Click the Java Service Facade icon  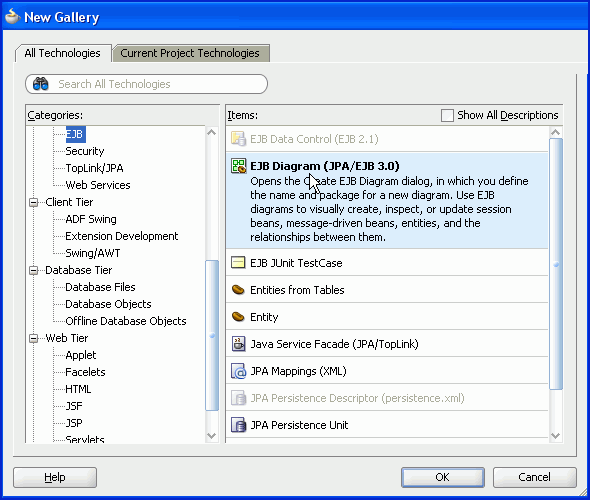[x=238, y=344]
